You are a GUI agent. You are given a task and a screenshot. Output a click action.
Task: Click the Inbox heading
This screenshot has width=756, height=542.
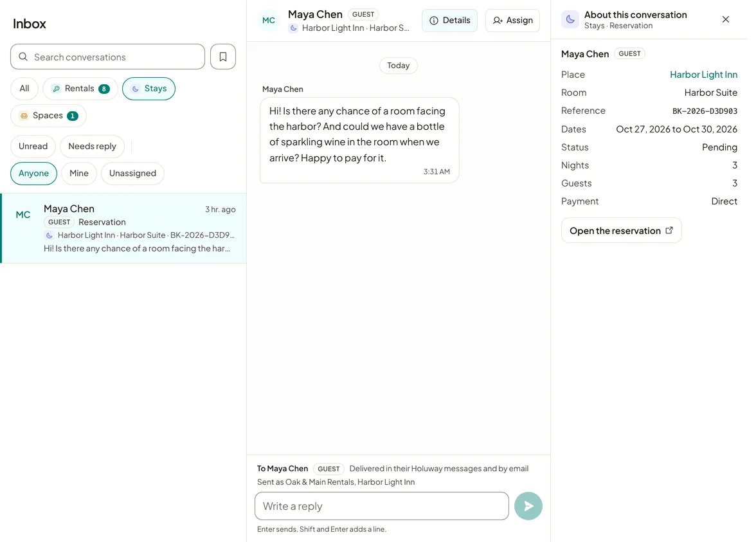30,24
